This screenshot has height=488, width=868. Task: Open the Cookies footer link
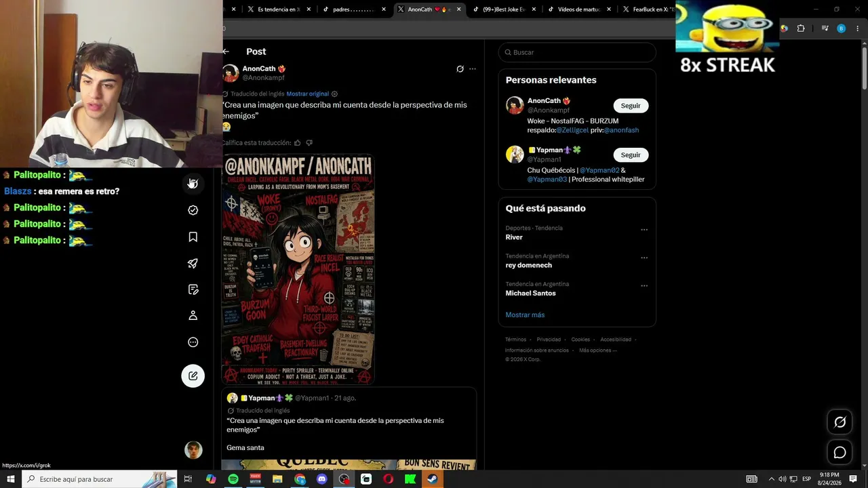(580, 340)
